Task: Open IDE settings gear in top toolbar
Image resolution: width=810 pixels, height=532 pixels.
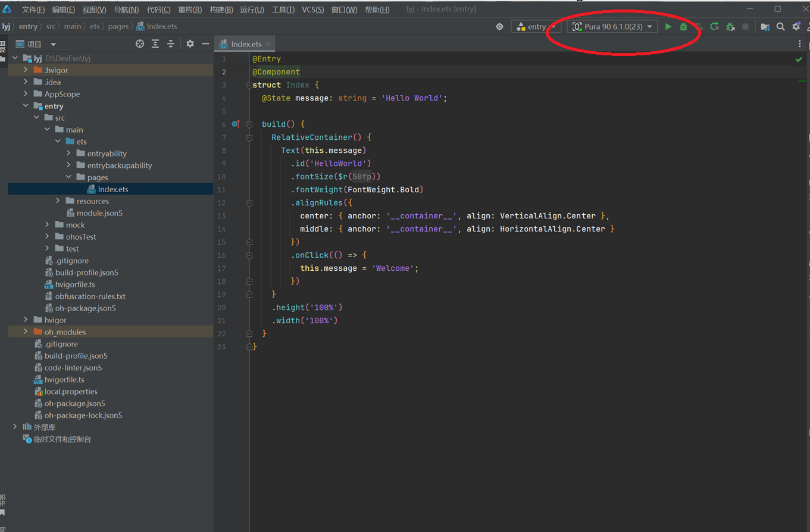Action: [x=796, y=27]
